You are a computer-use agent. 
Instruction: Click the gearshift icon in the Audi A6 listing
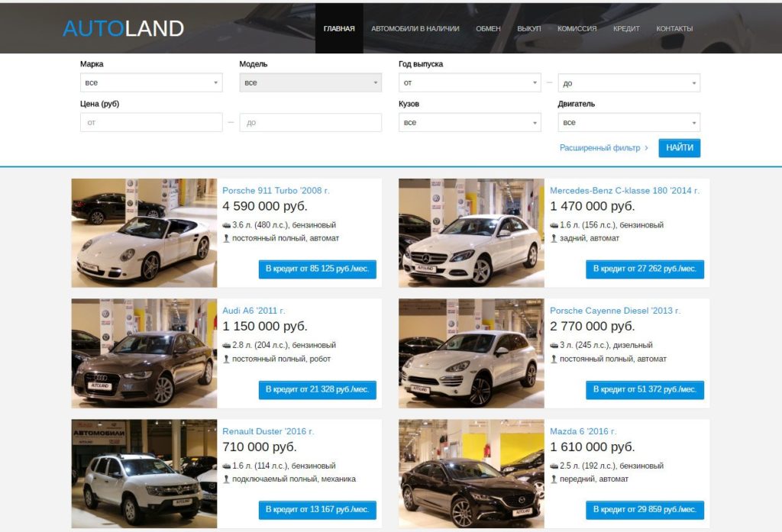pyautogui.click(x=226, y=359)
